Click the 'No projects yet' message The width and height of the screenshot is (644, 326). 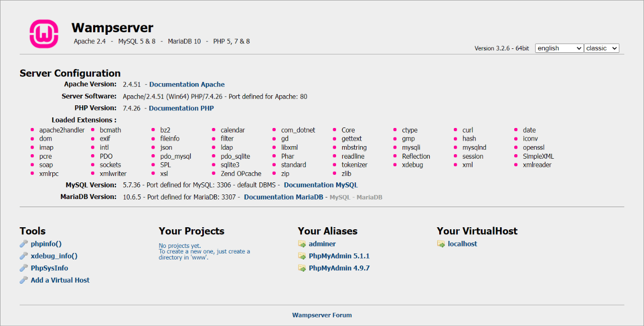(x=180, y=246)
